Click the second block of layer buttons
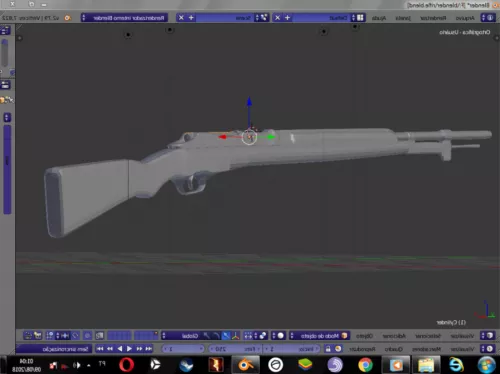 click(119, 336)
